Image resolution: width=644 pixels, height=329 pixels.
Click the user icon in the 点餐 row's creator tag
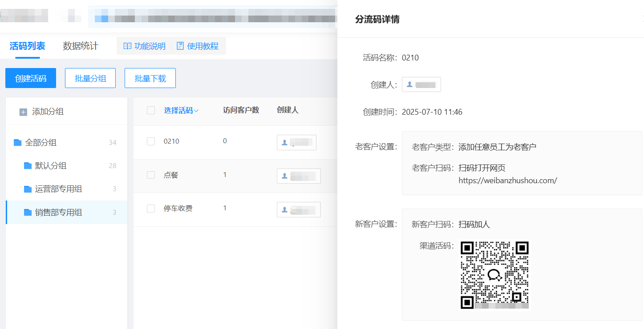tap(284, 176)
